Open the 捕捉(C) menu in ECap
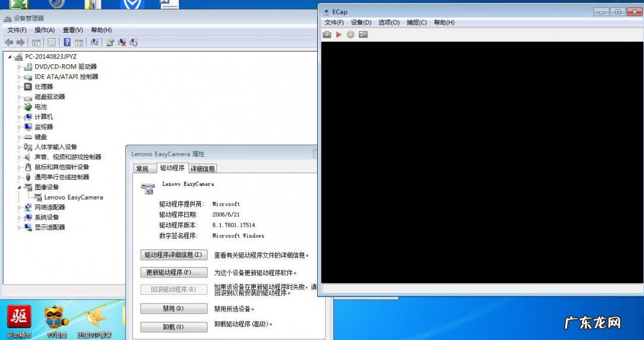The image size is (644, 340). point(416,23)
